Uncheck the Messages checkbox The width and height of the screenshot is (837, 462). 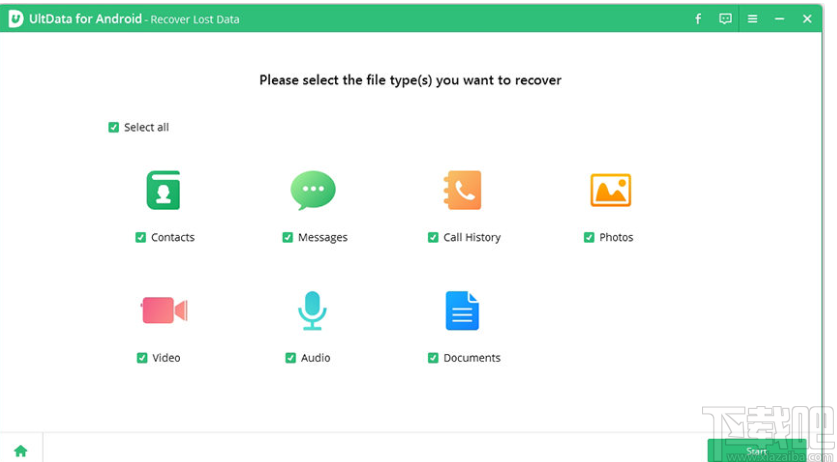pyautogui.click(x=287, y=237)
